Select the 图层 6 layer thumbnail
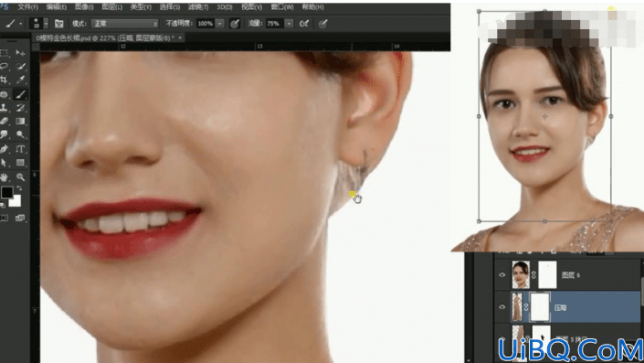This screenshot has height=363, width=644. pyautogui.click(x=521, y=274)
